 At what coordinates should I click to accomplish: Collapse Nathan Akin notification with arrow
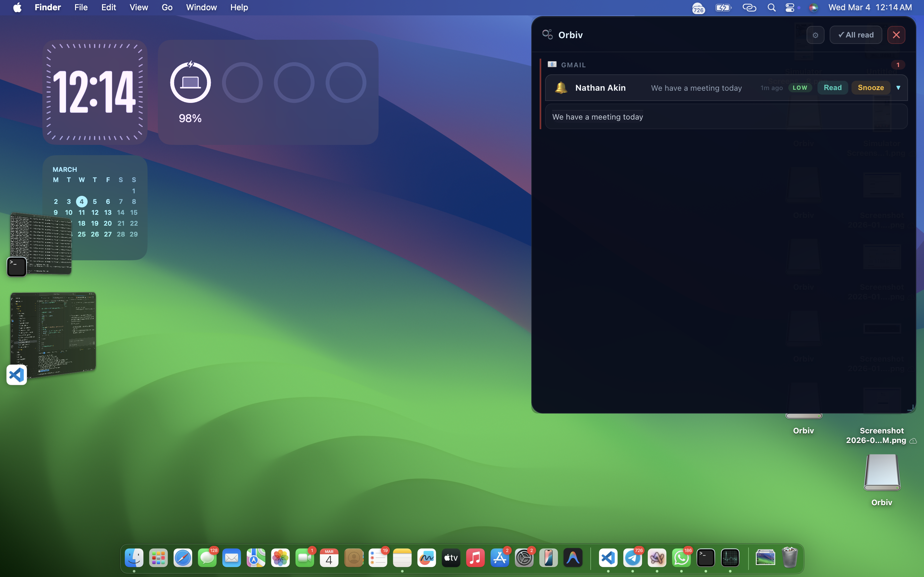point(898,88)
